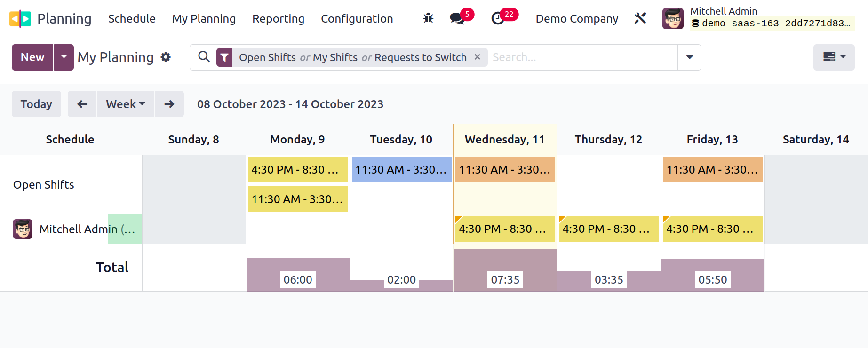Open the Reporting menu
Viewport: 868px width, 348px height.
(278, 19)
